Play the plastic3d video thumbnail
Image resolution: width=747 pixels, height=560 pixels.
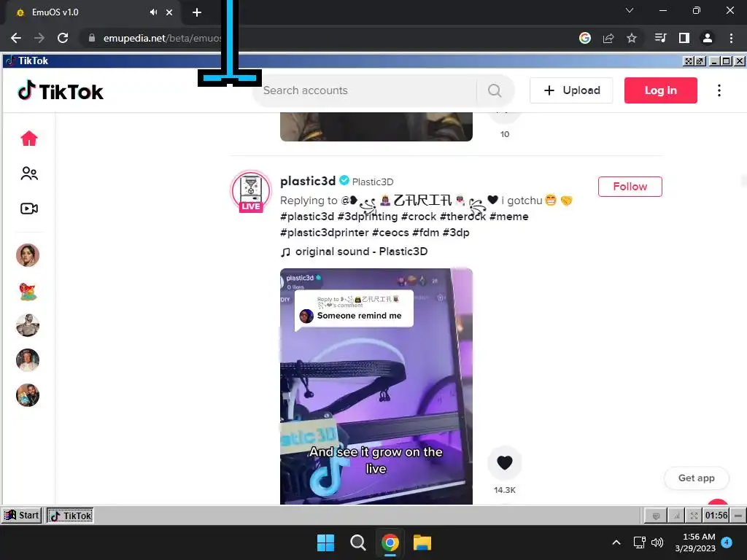pyautogui.click(x=376, y=386)
